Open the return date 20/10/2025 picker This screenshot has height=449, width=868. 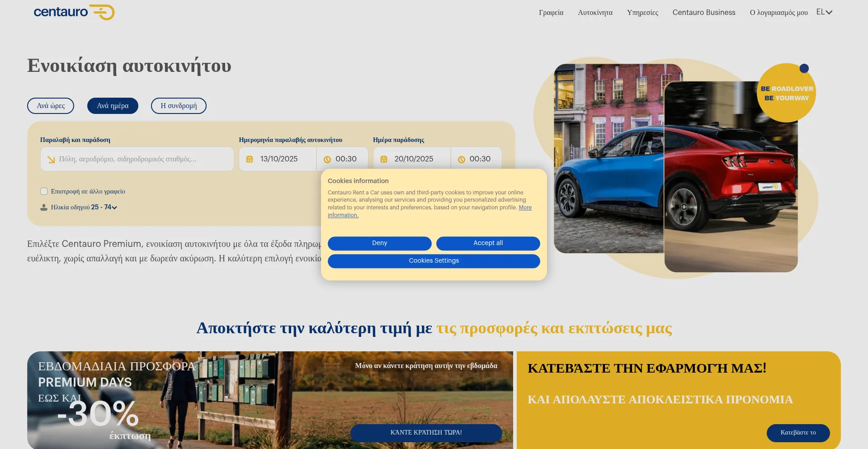(412, 159)
